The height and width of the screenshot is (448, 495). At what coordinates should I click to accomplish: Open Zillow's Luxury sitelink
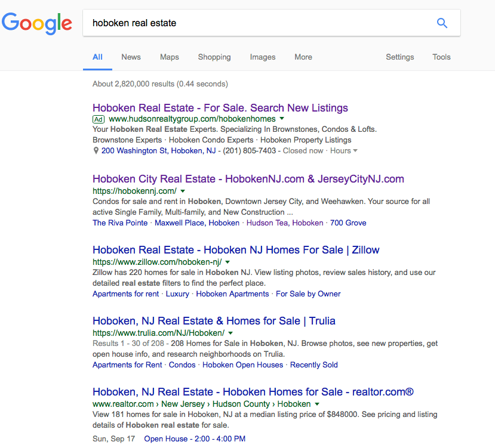[x=177, y=293]
